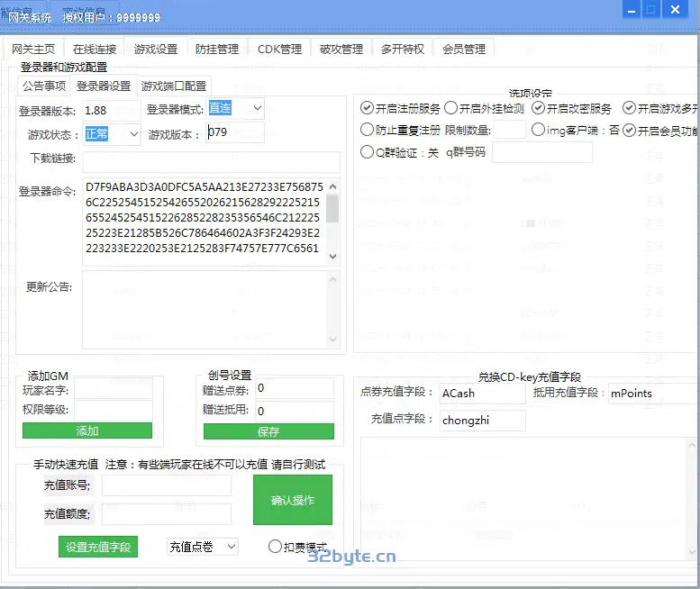Click the 充值账号 input field
700x589 pixels.
coord(166,485)
